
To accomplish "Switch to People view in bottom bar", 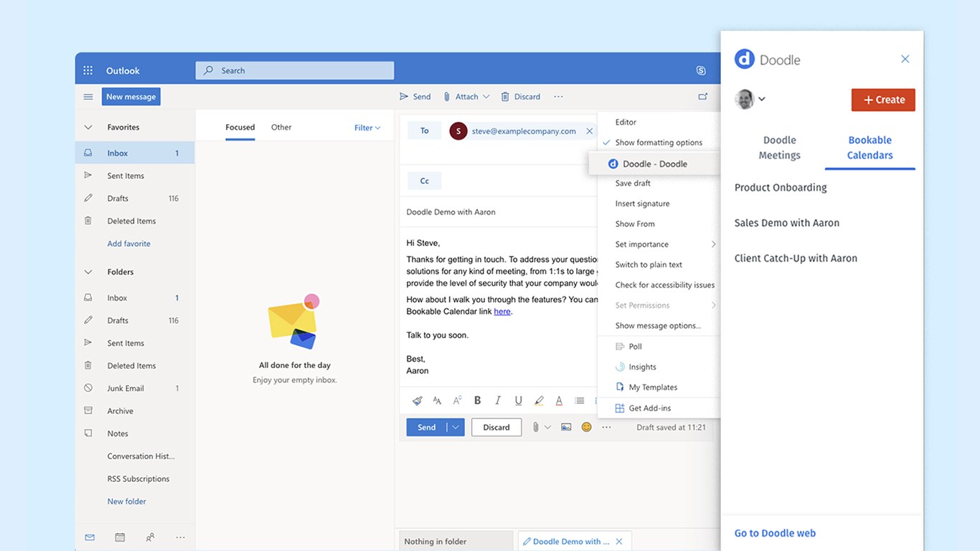I will (150, 537).
